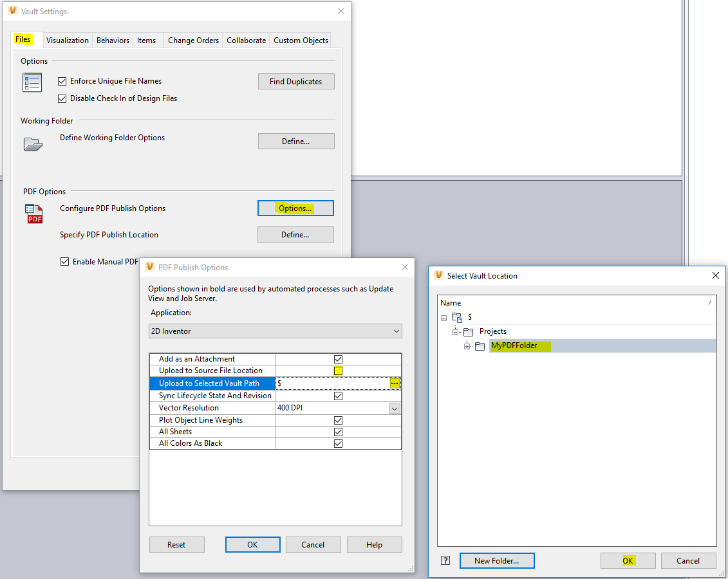Click OK in PDF Publish Options

pos(252,545)
